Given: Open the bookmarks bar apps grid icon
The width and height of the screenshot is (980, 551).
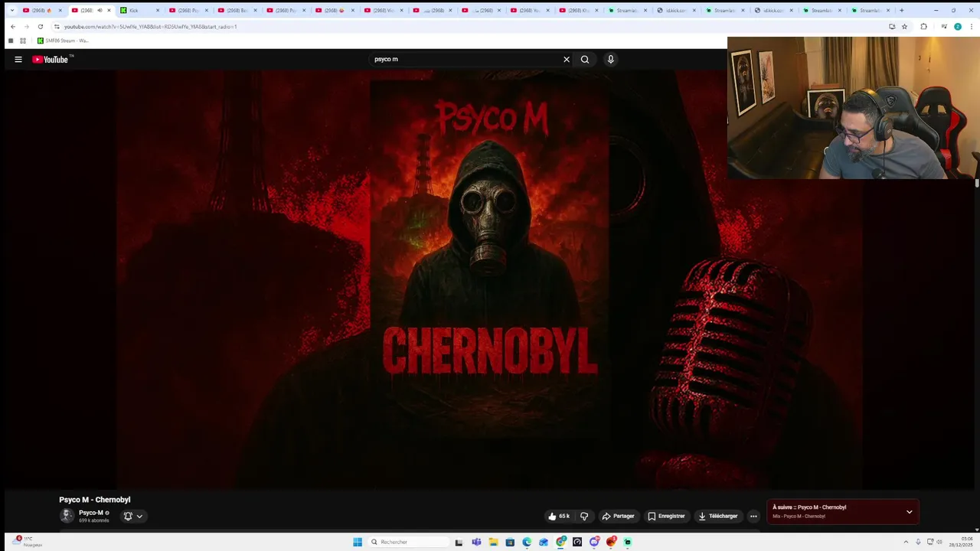Looking at the screenshot, I should pos(23,41).
